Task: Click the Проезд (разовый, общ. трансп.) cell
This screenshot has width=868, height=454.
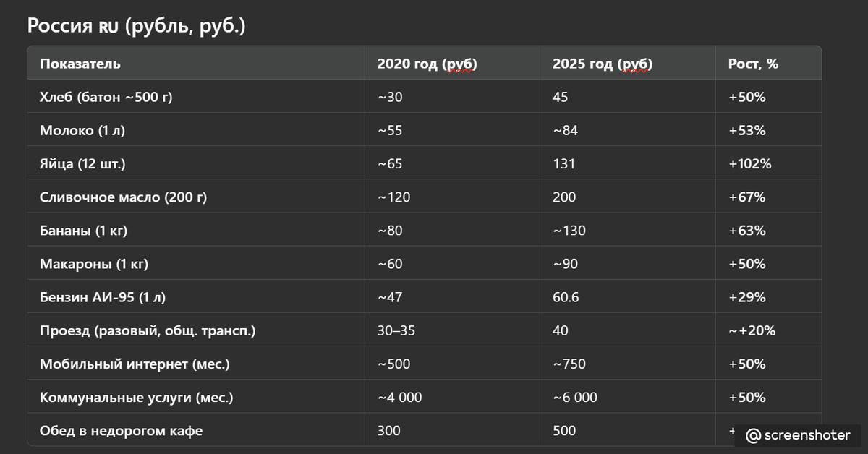Action: pos(148,330)
